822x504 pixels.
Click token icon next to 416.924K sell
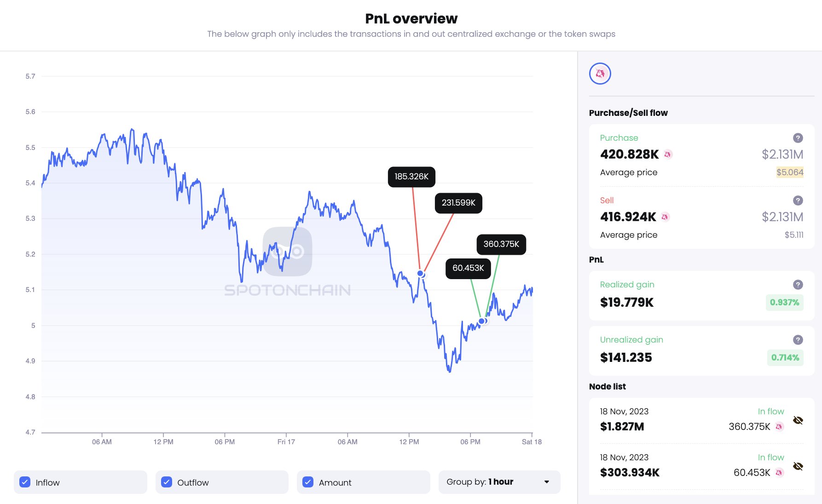tap(665, 217)
